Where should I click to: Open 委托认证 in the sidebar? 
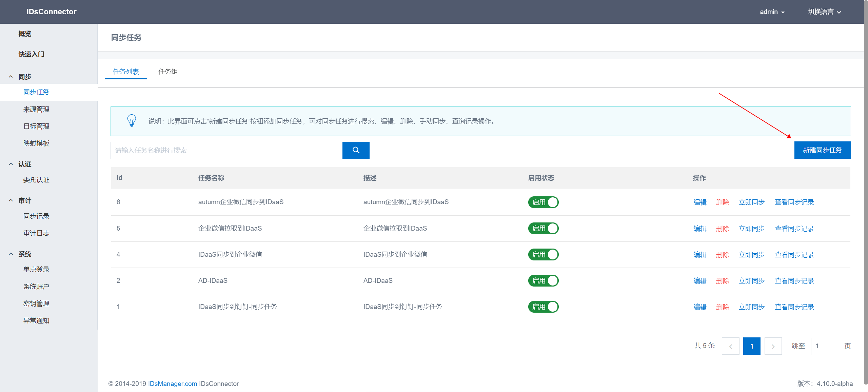(x=36, y=180)
